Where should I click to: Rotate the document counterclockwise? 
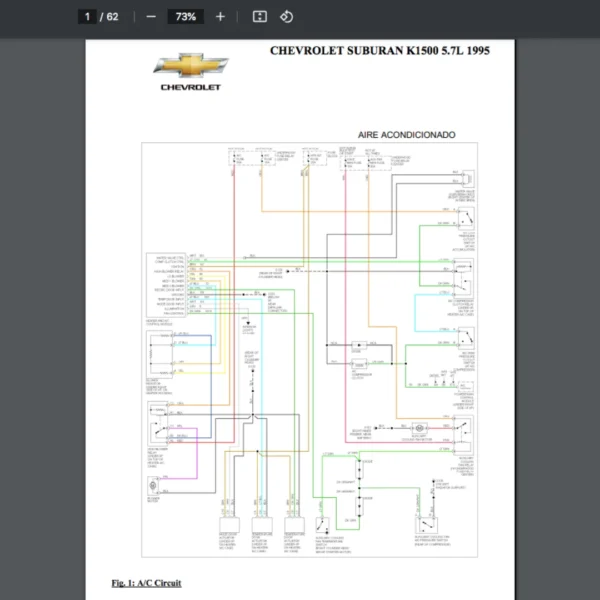coord(287,17)
